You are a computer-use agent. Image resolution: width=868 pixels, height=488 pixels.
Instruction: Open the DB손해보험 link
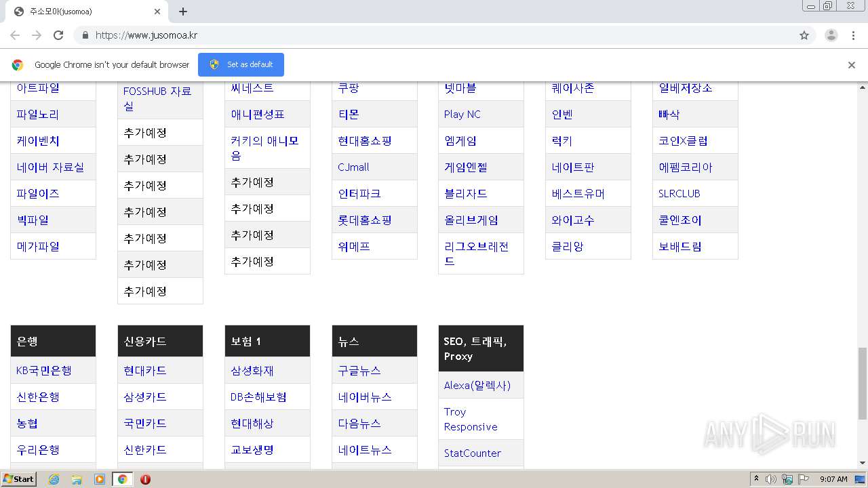pos(258,397)
